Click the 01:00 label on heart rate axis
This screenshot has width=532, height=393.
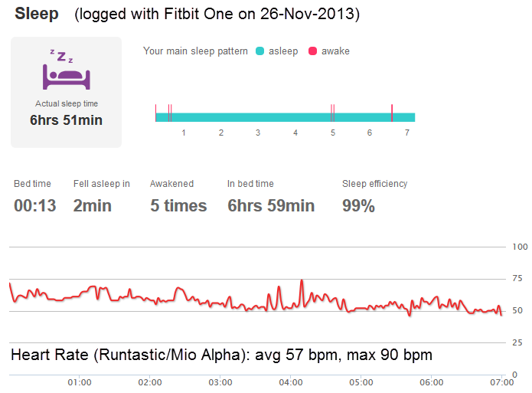pyautogui.click(x=80, y=382)
